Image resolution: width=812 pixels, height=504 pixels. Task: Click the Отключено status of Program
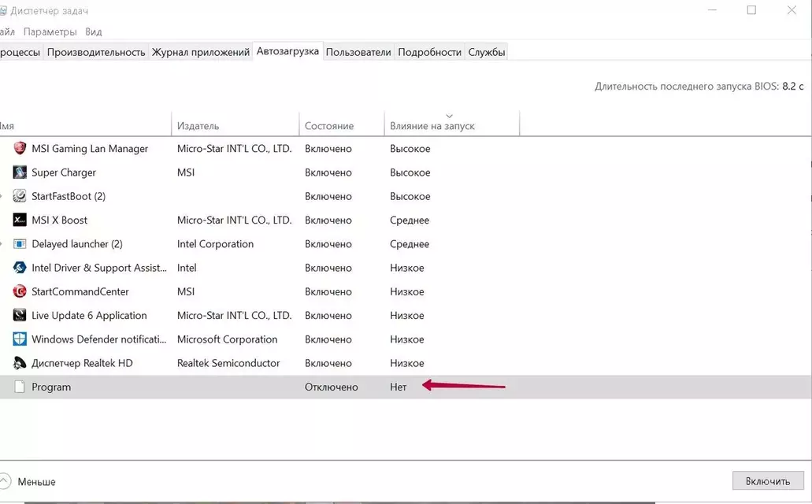click(x=332, y=387)
